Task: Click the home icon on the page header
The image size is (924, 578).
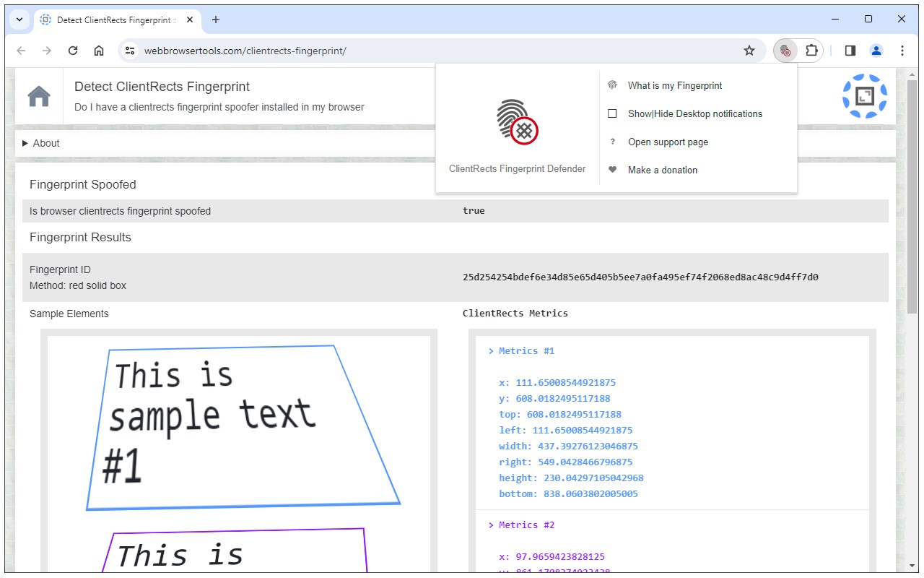Action: click(39, 96)
